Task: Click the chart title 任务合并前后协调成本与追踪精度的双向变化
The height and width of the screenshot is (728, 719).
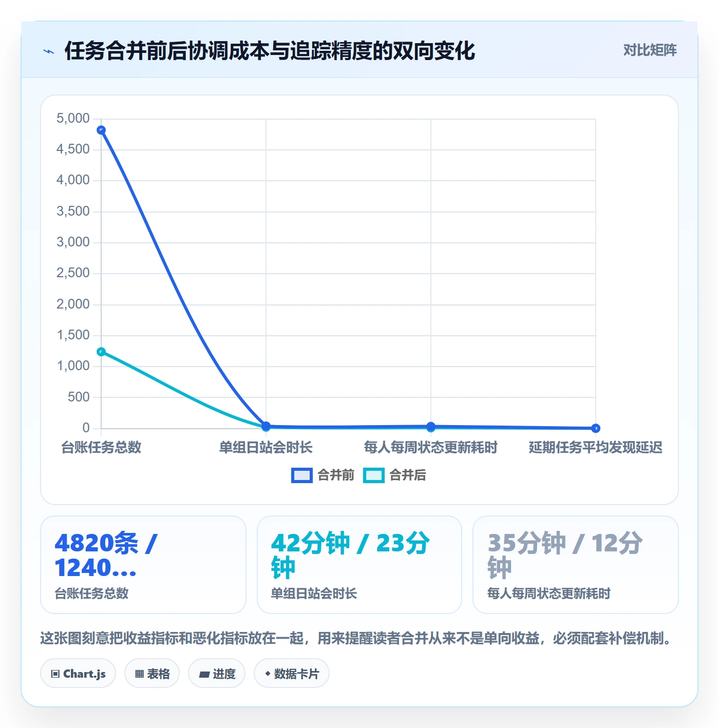Action: click(270, 51)
